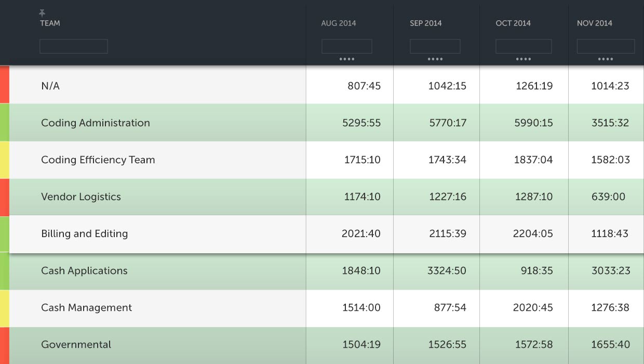Open the four-dot menu under SEP 2014

[435, 59]
